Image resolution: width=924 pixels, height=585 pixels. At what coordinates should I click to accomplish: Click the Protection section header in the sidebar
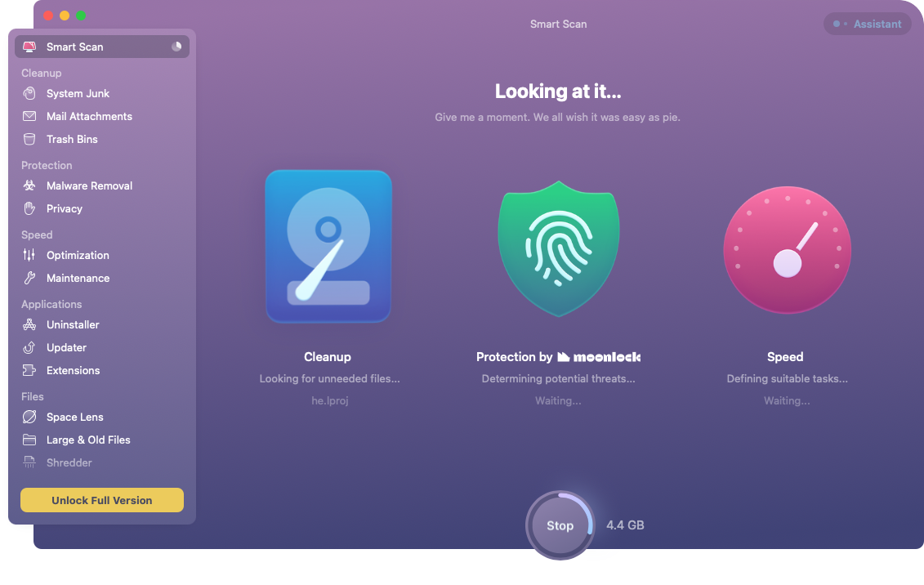point(47,166)
